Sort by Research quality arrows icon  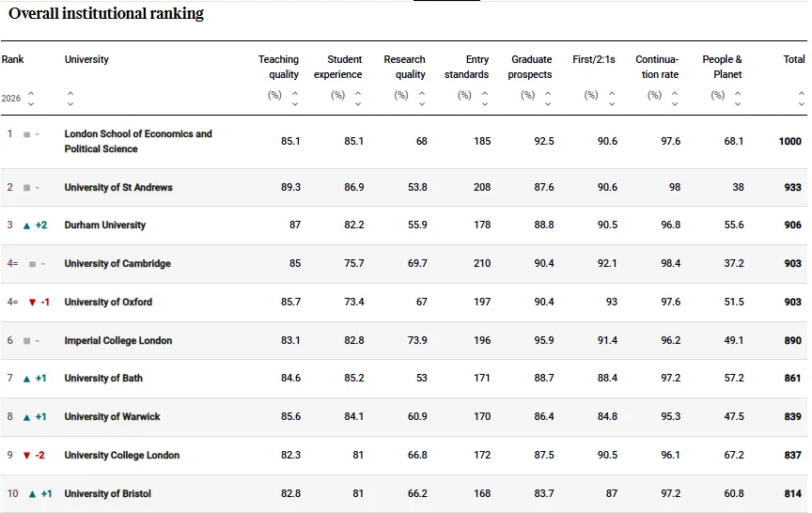click(x=422, y=98)
